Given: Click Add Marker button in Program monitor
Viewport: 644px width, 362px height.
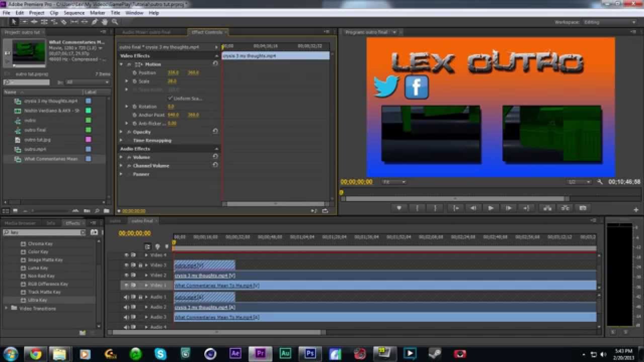Looking at the screenshot, I should click(x=399, y=208).
